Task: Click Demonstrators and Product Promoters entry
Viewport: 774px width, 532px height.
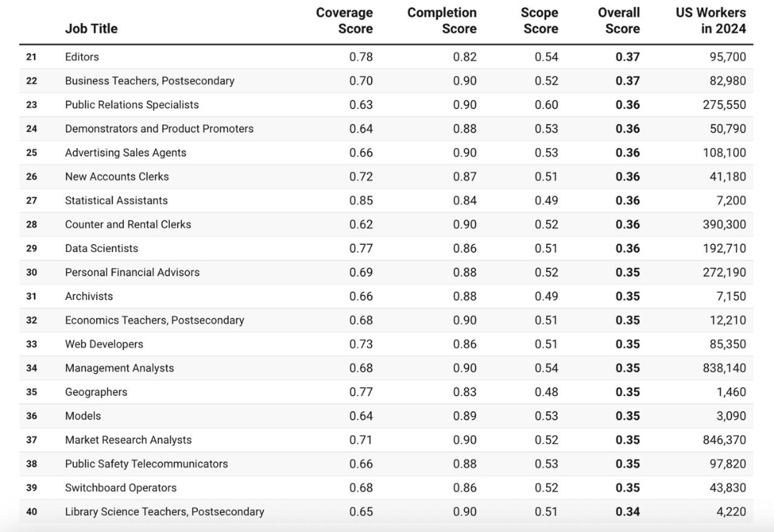Action: click(x=159, y=129)
